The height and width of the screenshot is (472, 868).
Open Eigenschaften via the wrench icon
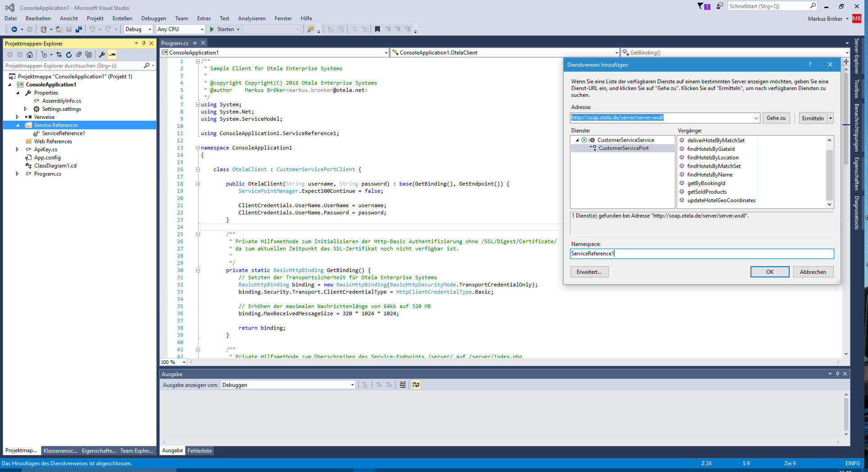click(x=103, y=54)
